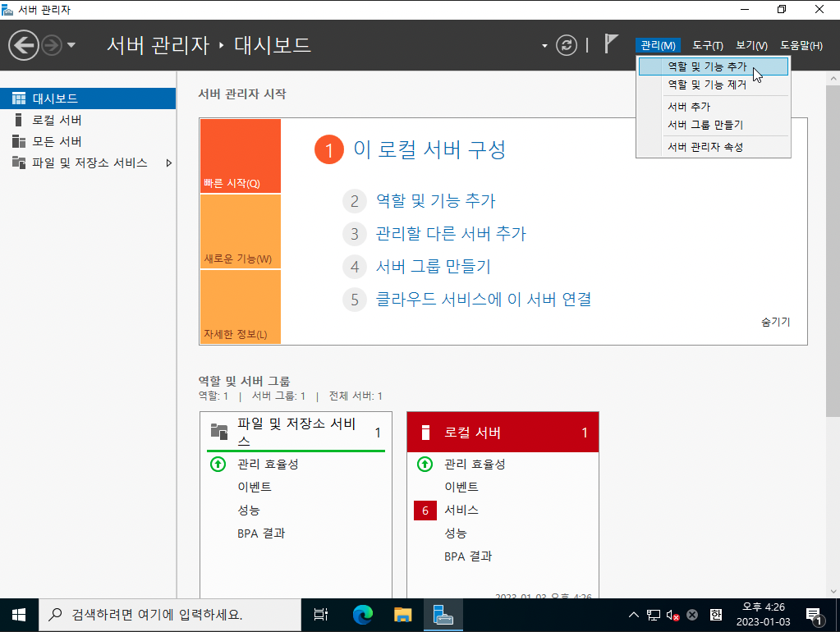Open the red 로컬 서버 tile header

click(x=503, y=433)
